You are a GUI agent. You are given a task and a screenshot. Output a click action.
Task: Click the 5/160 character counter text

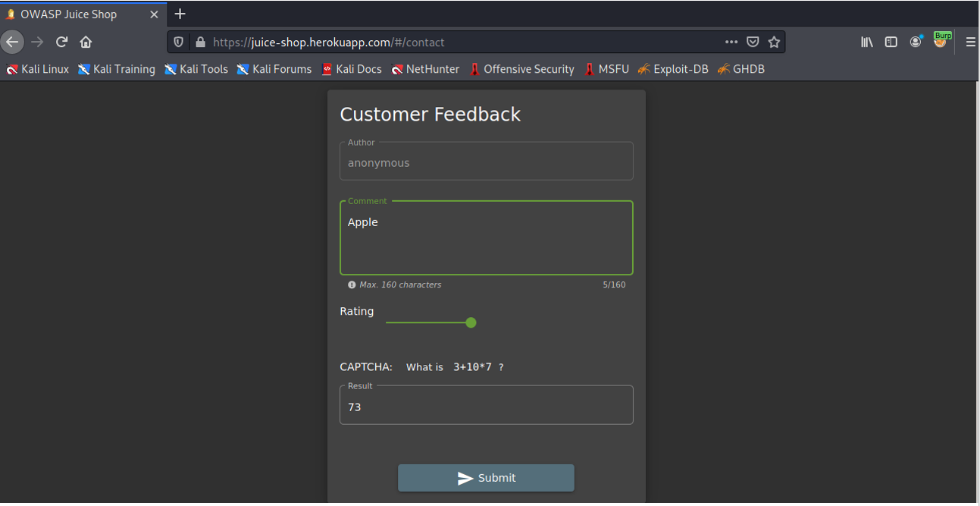click(x=614, y=285)
